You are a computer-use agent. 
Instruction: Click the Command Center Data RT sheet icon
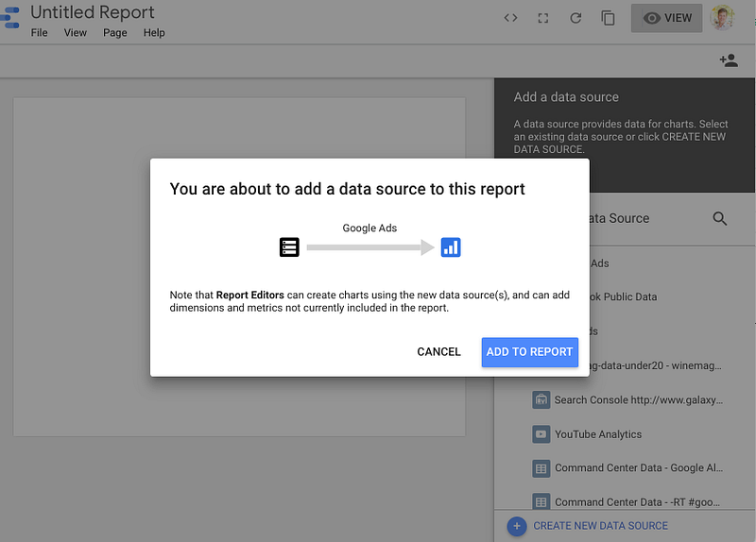coord(541,502)
